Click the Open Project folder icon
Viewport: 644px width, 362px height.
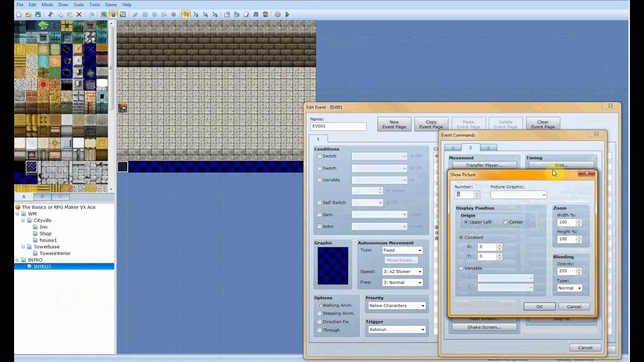tap(28, 15)
